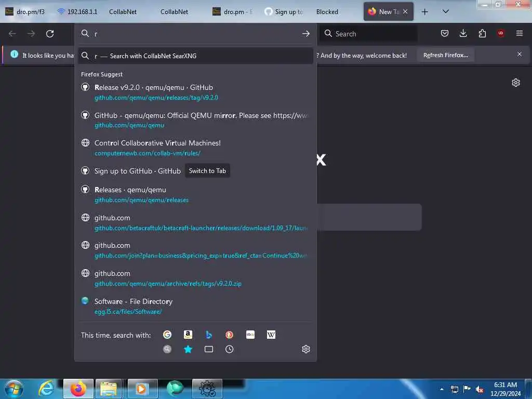Open the gear settings app in the taskbar
532x399 pixels.
point(207,389)
